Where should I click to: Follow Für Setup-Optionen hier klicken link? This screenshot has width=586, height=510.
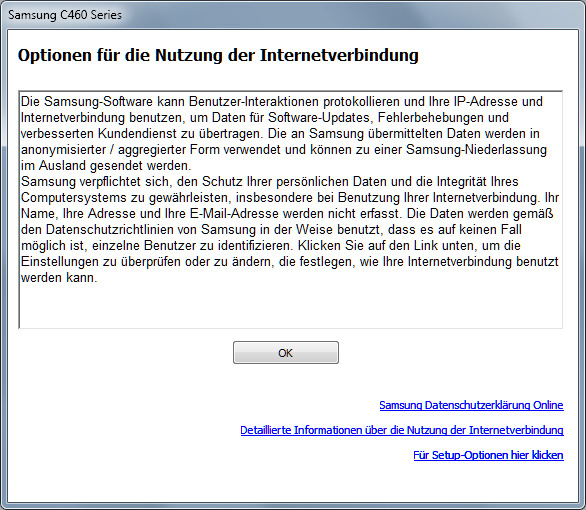488,455
